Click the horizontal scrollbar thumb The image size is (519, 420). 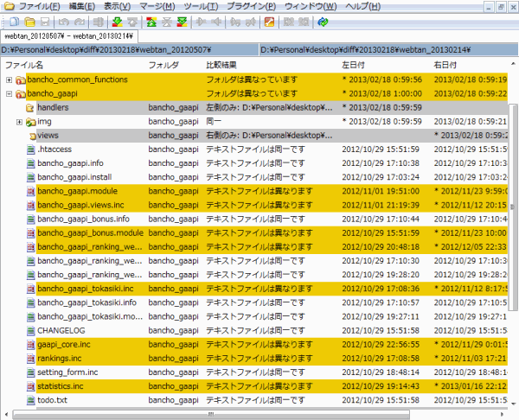pos(211,414)
